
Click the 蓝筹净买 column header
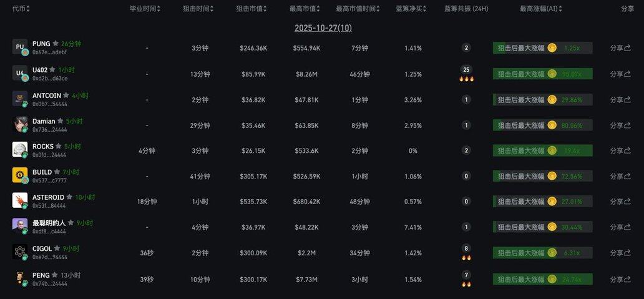412,9
